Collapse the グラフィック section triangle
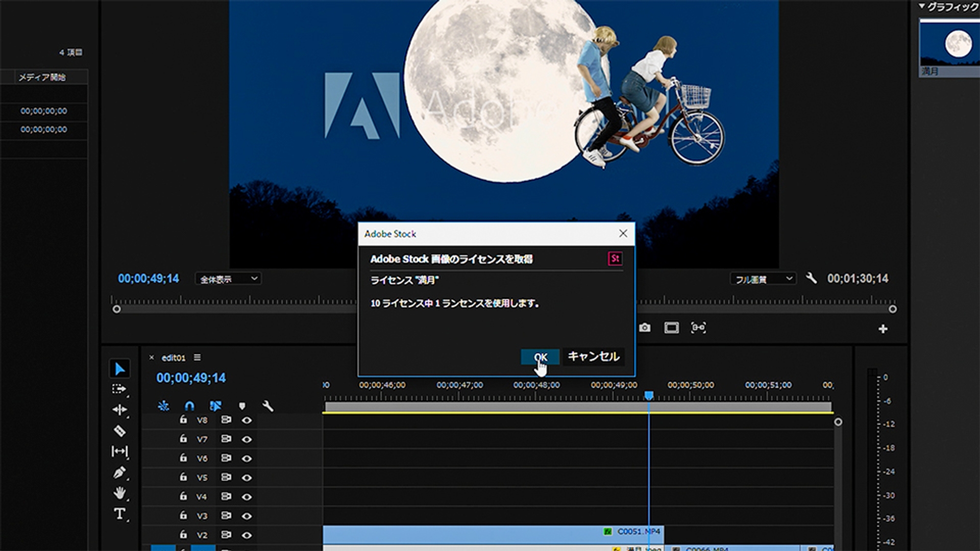This screenshot has height=551, width=980. point(922,6)
